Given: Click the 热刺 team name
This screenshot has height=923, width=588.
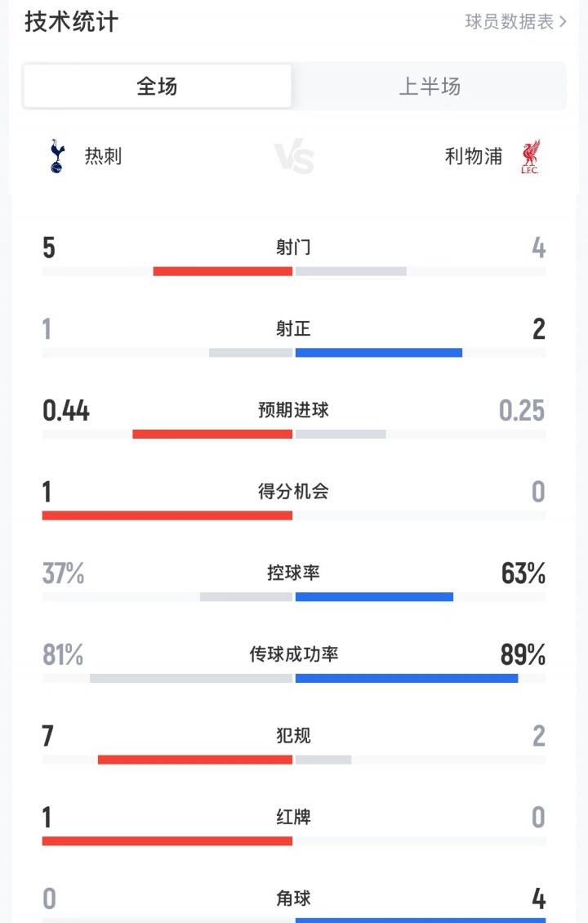Looking at the screenshot, I should tap(103, 156).
